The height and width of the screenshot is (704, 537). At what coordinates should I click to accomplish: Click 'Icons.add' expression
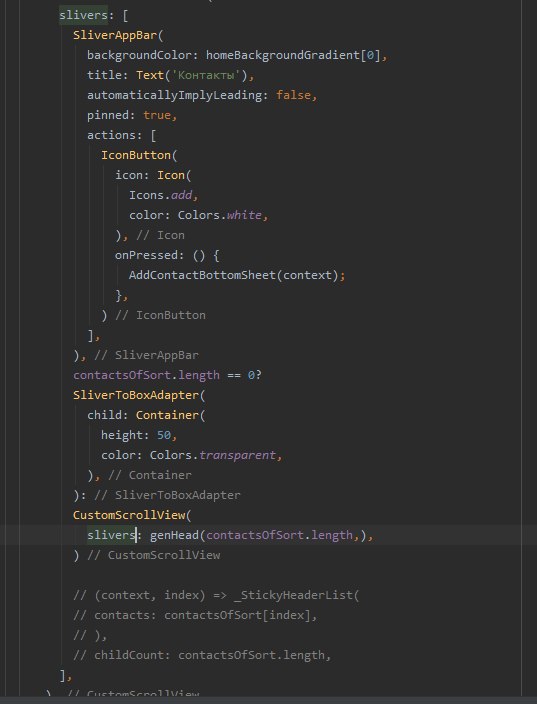(161, 195)
